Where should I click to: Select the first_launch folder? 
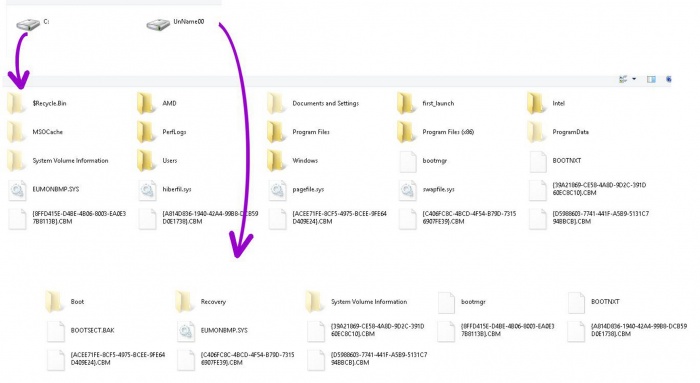[x=426, y=103]
